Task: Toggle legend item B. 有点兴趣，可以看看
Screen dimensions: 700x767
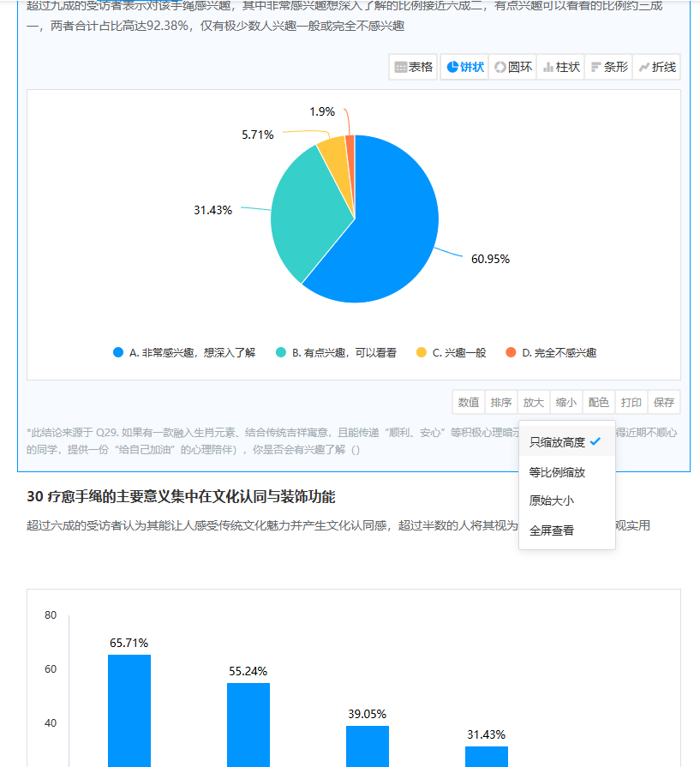Action: [336, 352]
